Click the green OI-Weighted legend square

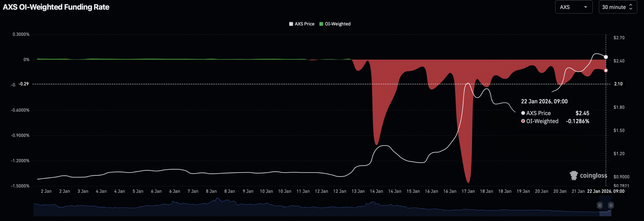(321, 24)
